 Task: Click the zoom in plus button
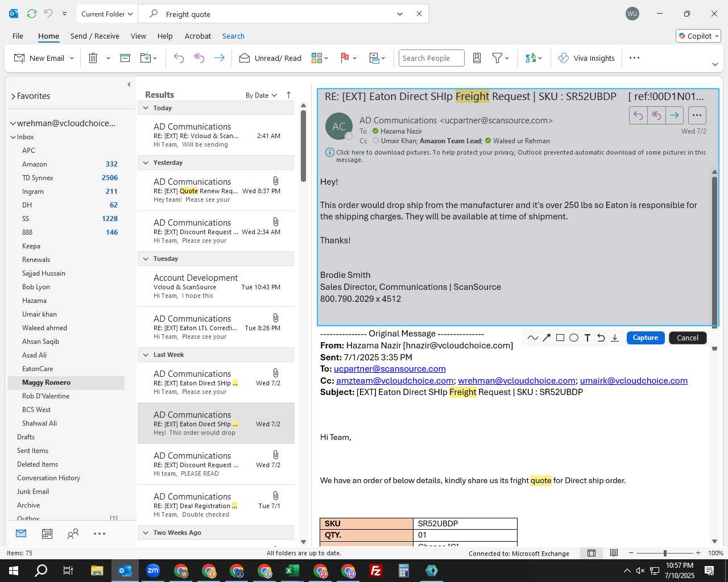tap(698, 553)
